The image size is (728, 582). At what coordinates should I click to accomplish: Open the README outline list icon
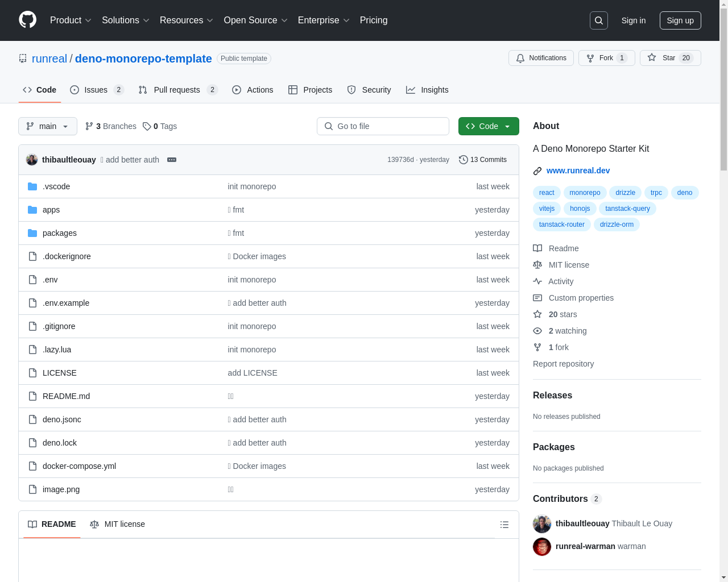(x=504, y=525)
